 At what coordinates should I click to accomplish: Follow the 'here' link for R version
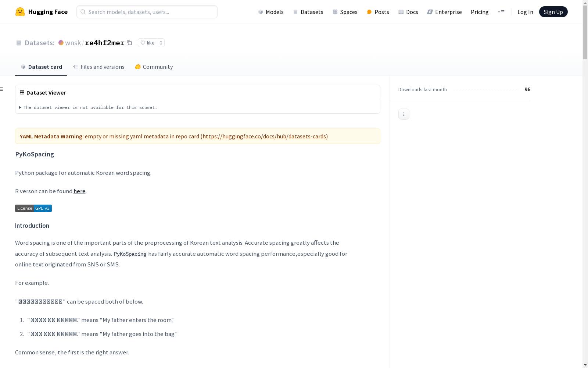click(79, 191)
